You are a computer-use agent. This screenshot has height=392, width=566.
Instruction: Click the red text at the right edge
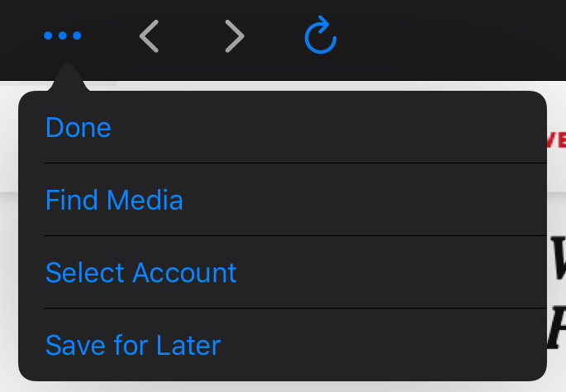point(558,139)
